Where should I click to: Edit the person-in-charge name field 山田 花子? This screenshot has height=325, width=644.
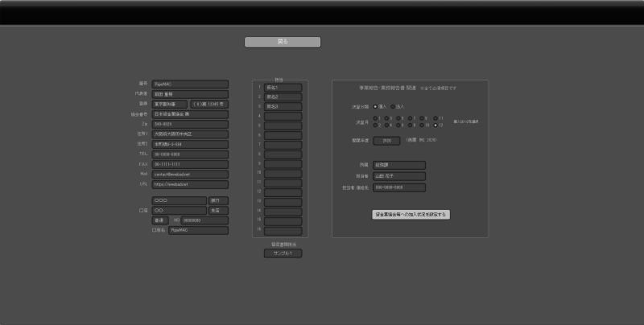pyautogui.click(x=399, y=176)
